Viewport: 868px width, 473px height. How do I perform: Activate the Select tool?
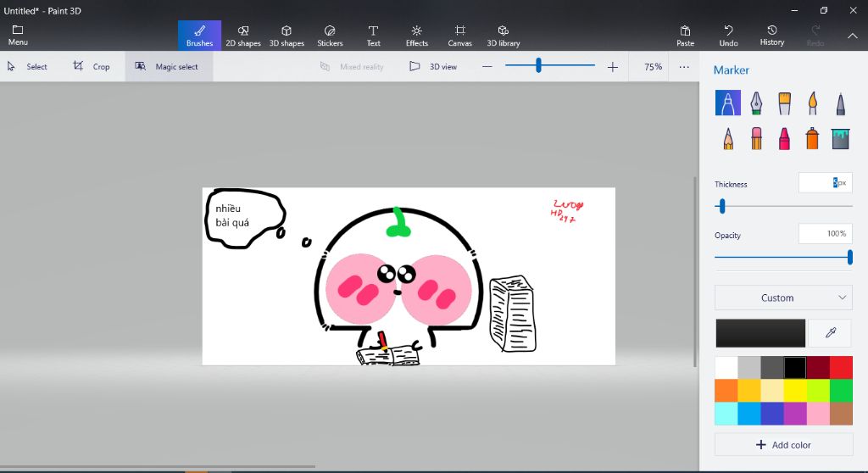pyautogui.click(x=28, y=66)
